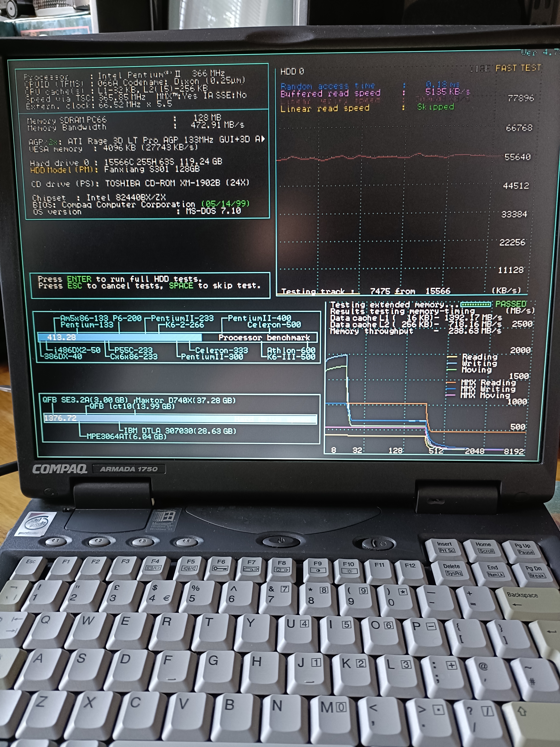Screen dimensions: 560x747
Task: Click the Skipped linear read speed value
Action: [x=435, y=107]
